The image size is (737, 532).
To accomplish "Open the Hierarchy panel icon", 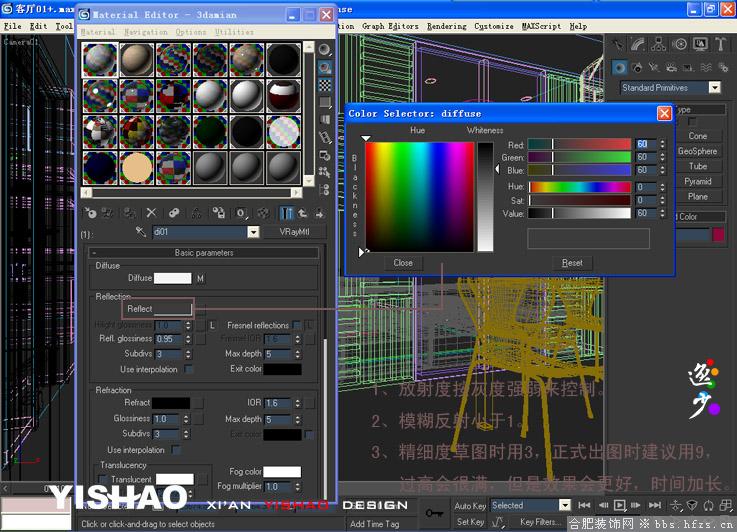I will (658, 44).
